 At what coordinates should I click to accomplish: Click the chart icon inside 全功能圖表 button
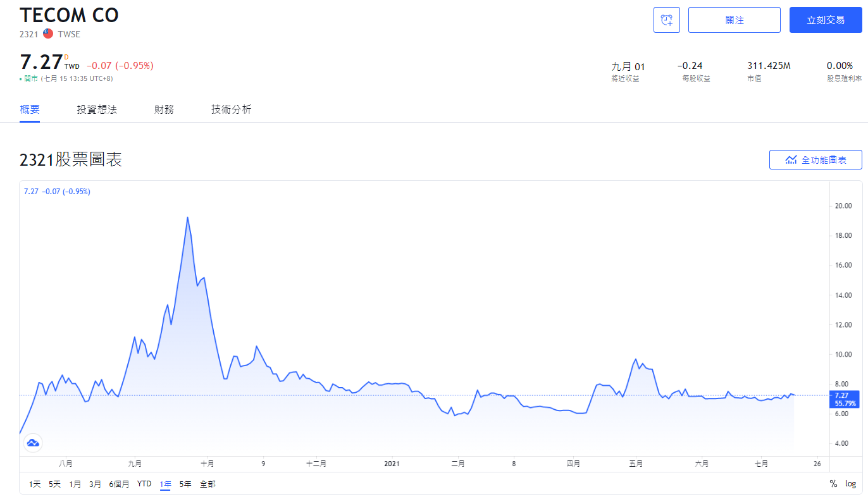click(791, 160)
